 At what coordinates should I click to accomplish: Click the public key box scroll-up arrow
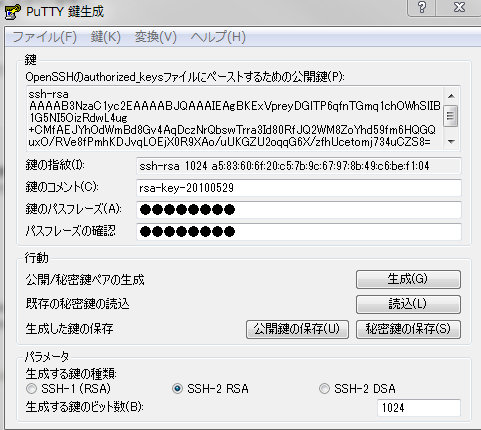[x=451, y=96]
